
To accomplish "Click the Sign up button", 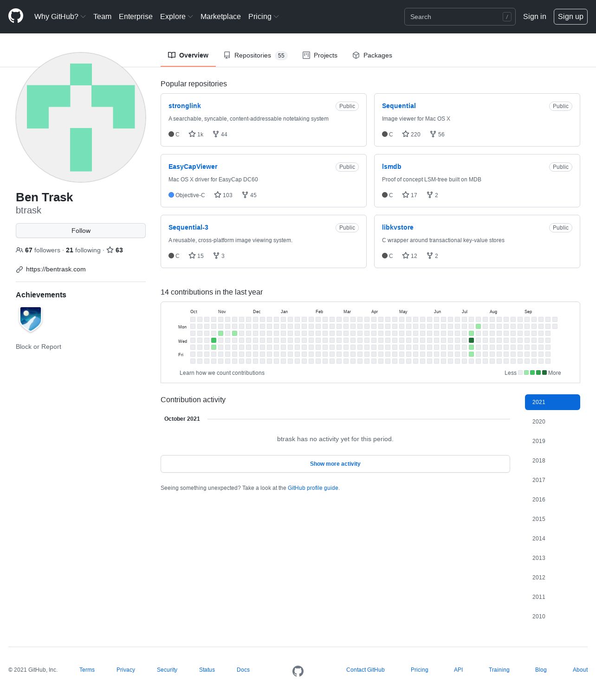I will point(570,17).
